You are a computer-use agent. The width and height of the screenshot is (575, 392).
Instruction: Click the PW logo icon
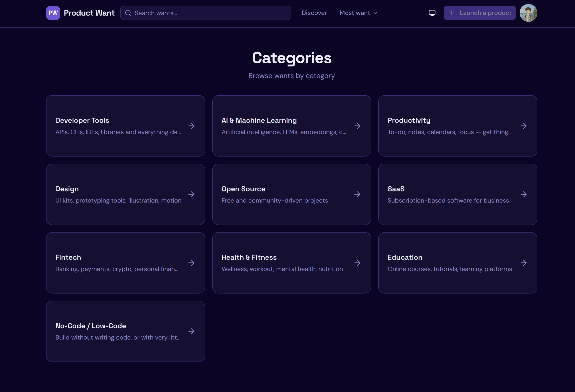point(53,13)
